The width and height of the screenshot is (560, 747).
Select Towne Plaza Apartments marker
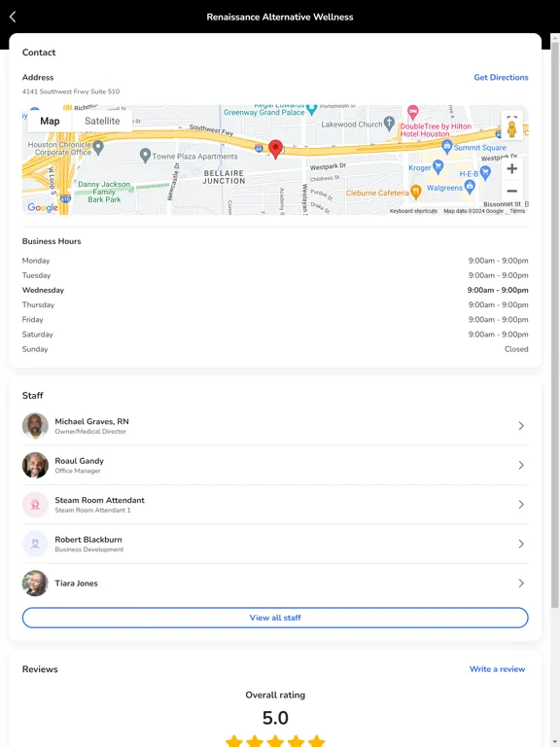145,155
